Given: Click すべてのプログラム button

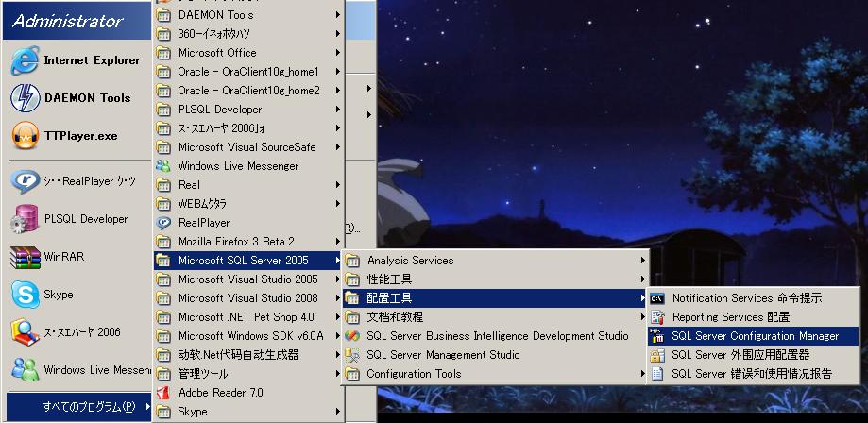Looking at the screenshot, I should coord(81,407).
